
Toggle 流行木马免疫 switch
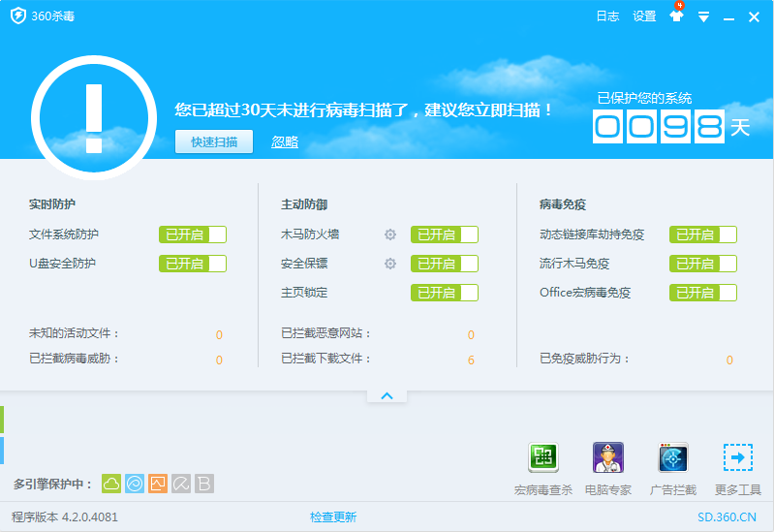point(703,264)
